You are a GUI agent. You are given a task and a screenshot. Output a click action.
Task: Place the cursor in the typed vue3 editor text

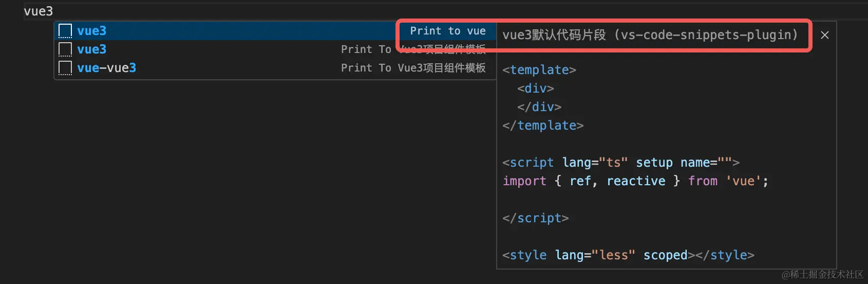pos(39,11)
